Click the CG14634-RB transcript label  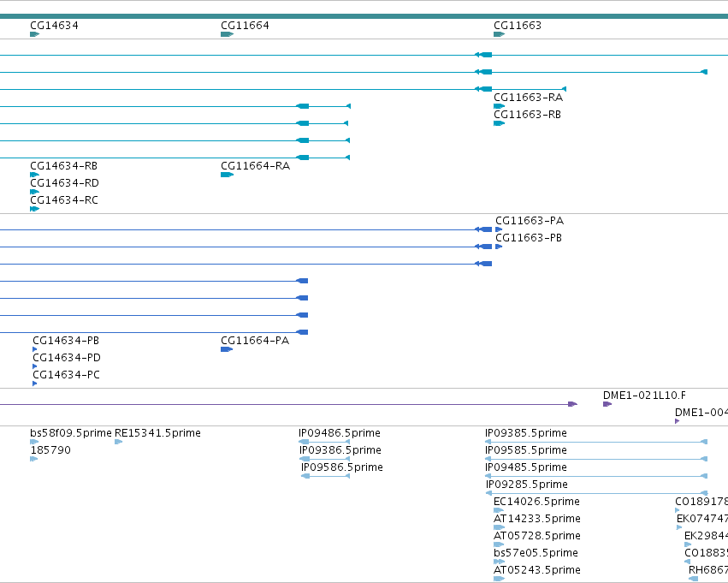tap(63, 166)
